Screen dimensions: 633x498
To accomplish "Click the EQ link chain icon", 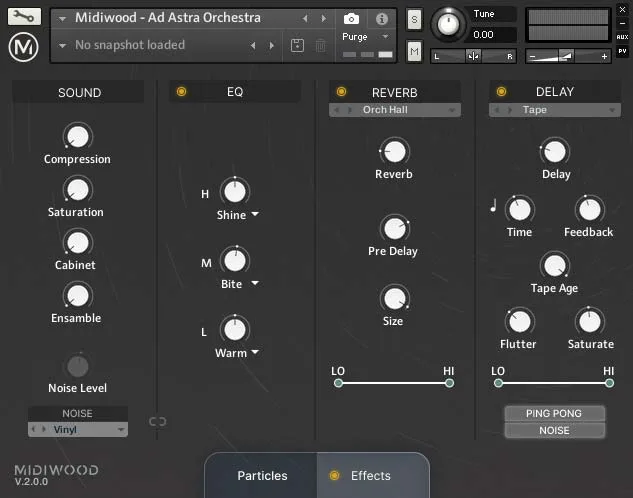I will coord(157,422).
